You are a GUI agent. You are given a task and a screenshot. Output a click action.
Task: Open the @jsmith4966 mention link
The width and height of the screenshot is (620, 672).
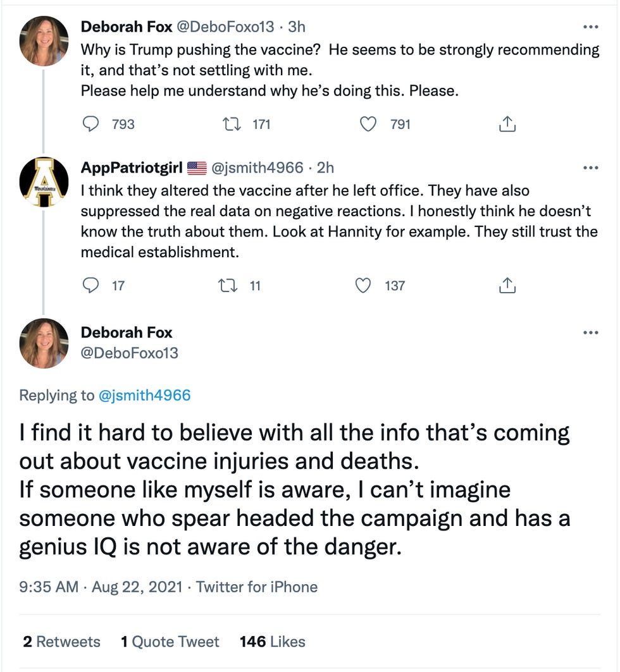tap(145, 396)
